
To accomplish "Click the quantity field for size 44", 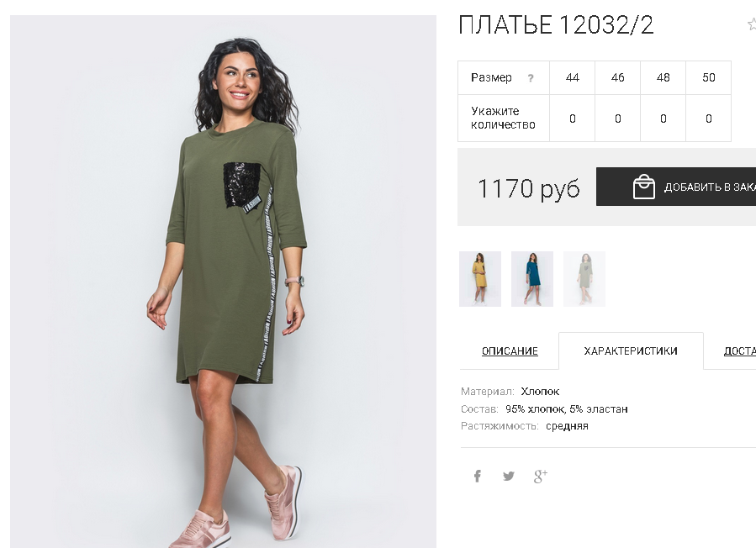I will (x=573, y=119).
